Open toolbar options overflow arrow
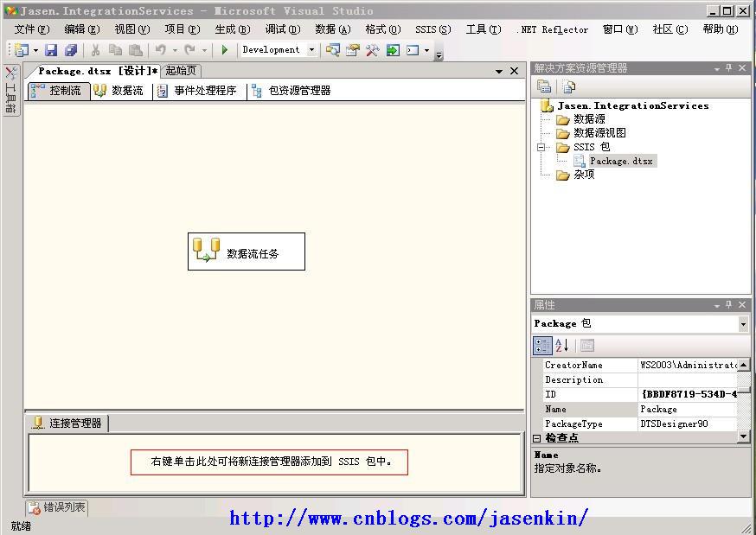The width and height of the screenshot is (756, 535). pos(439,56)
